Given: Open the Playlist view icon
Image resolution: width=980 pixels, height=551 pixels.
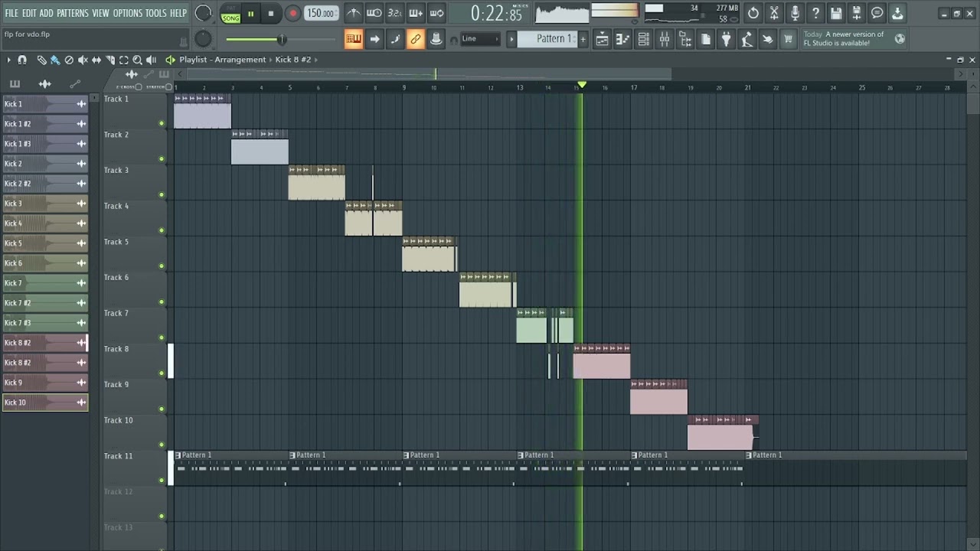Looking at the screenshot, I should point(602,40).
